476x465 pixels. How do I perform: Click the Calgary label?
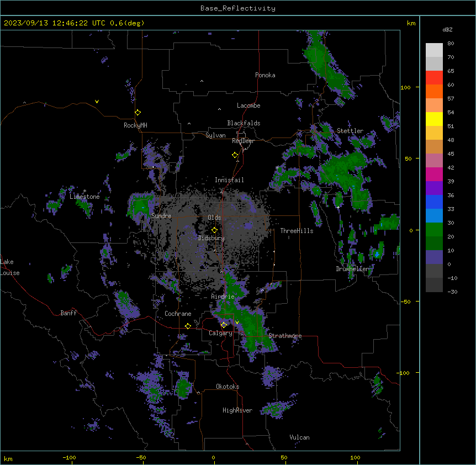pyautogui.click(x=220, y=333)
